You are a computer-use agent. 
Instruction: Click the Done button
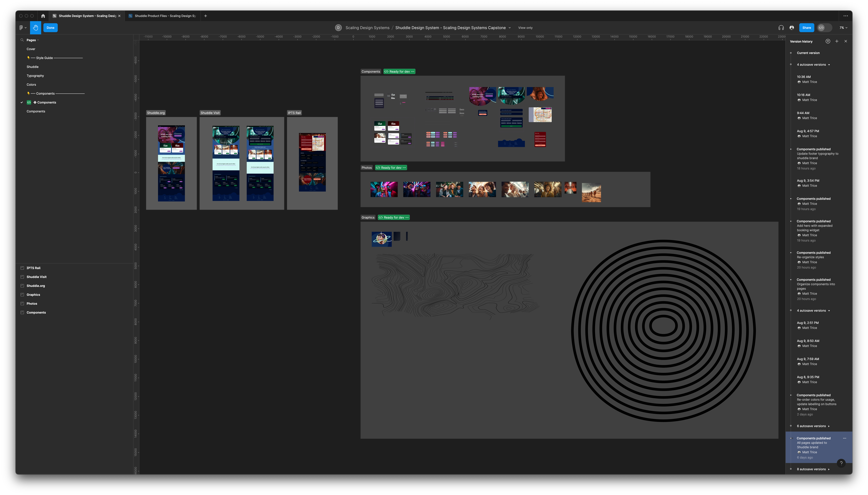click(x=50, y=28)
